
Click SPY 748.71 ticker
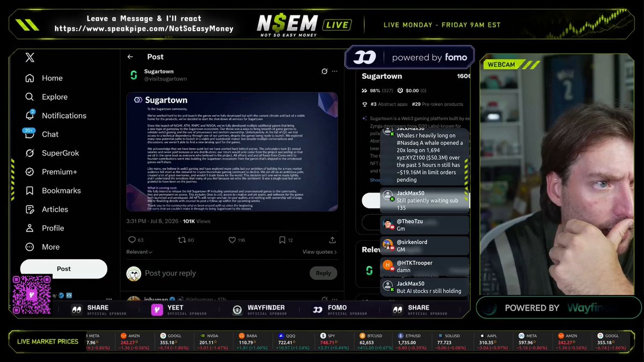(333, 342)
